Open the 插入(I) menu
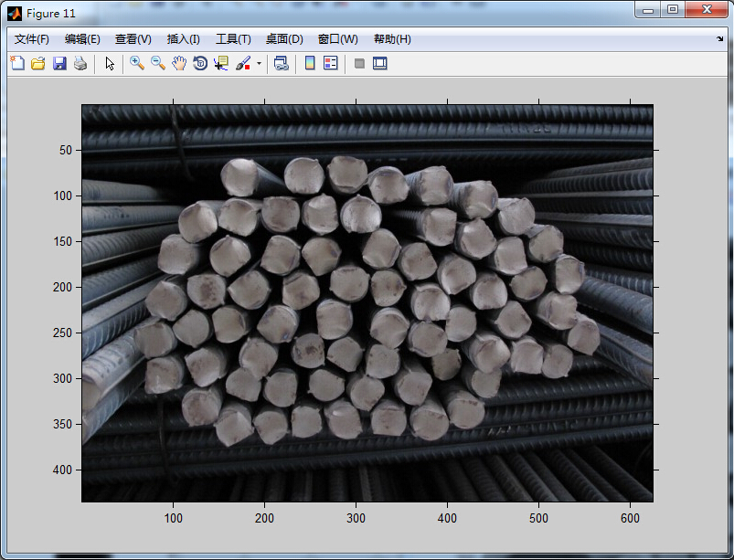 [x=184, y=39]
